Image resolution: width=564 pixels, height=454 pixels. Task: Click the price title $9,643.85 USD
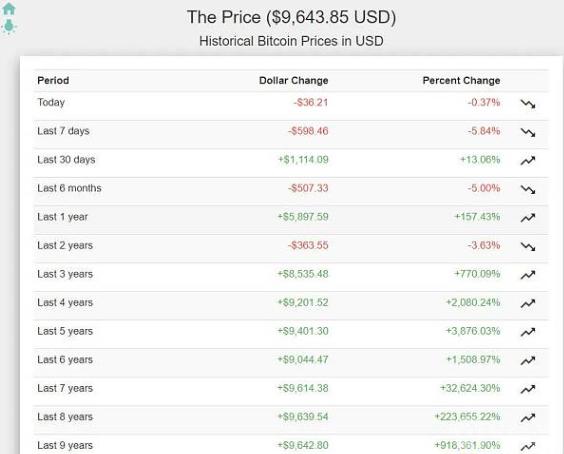[x=291, y=17]
